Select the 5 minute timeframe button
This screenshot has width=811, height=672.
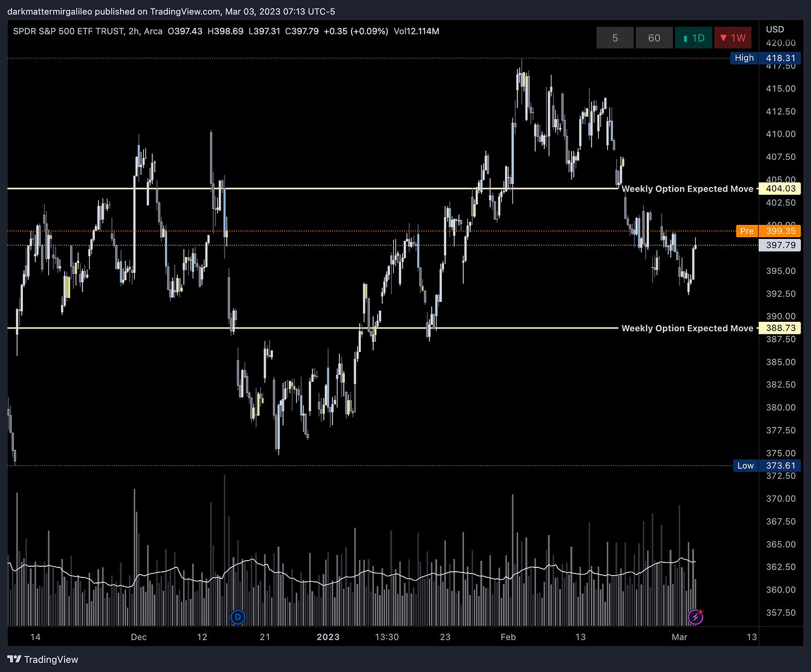(615, 38)
